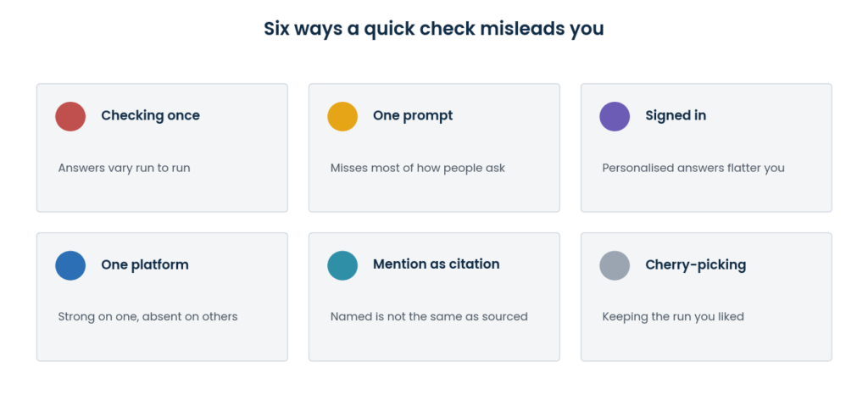Screen dimensions: 868x406
Task: Click the Six ways a quick check title
Action: (x=433, y=28)
